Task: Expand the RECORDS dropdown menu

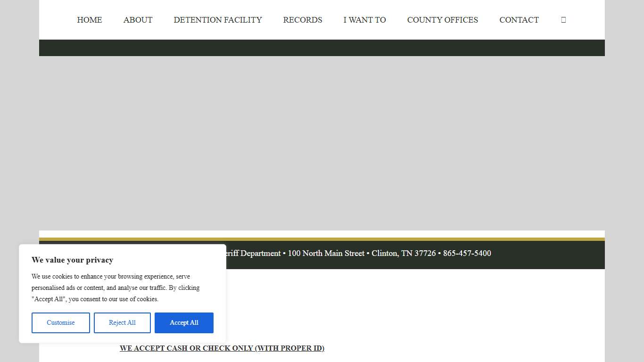Action: [302, 20]
